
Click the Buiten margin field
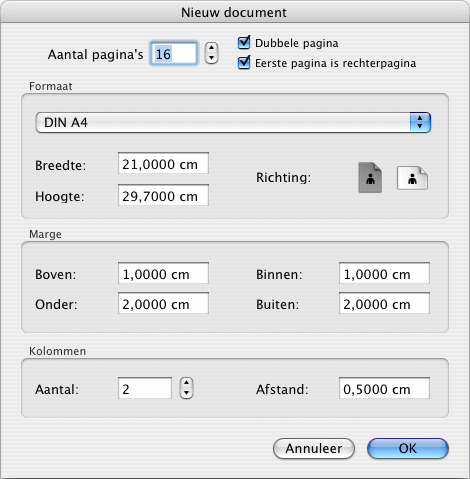(384, 303)
